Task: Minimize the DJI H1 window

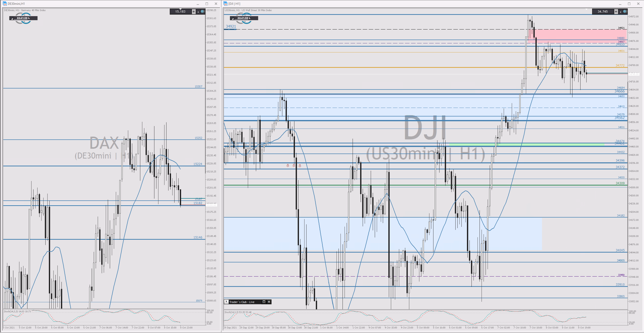Action: click(620, 4)
